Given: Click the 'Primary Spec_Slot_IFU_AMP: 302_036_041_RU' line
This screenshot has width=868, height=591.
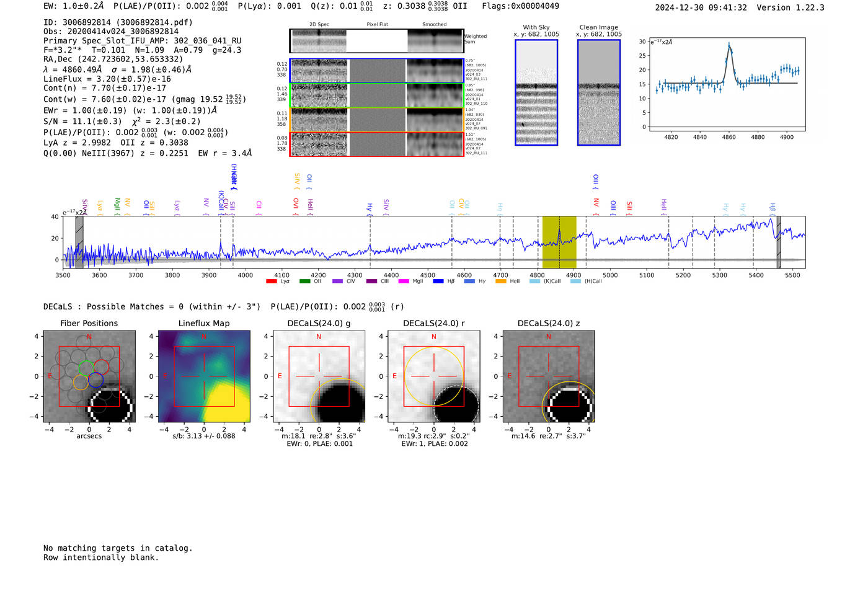Looking at the screenshot, I should 143,41.
